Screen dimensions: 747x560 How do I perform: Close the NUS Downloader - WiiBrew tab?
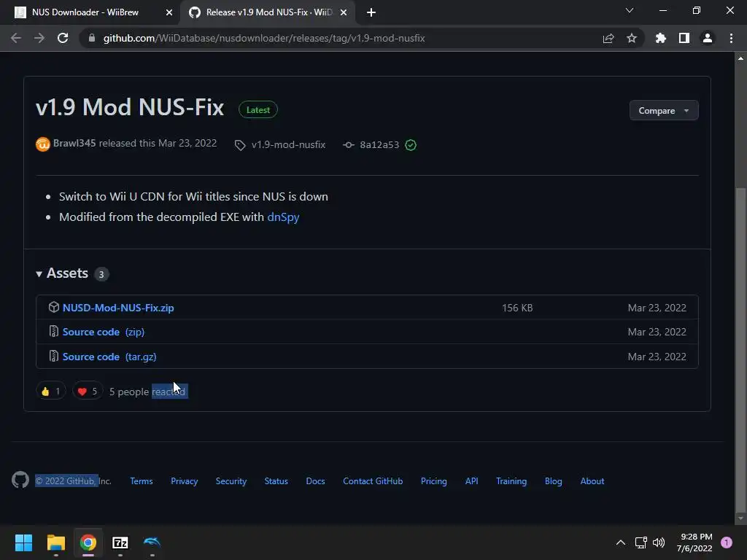pos(169,13)
